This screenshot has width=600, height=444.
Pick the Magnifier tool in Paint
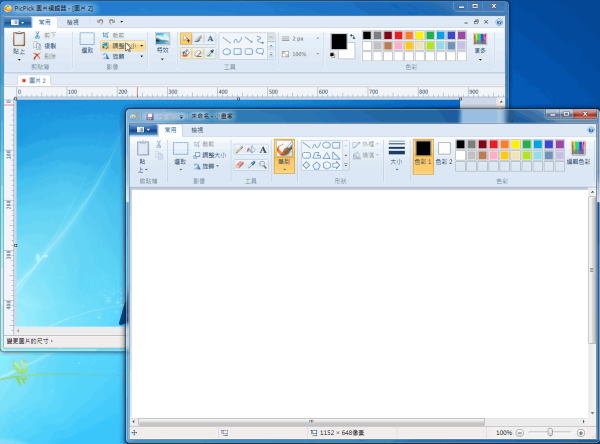pos(263,164)
